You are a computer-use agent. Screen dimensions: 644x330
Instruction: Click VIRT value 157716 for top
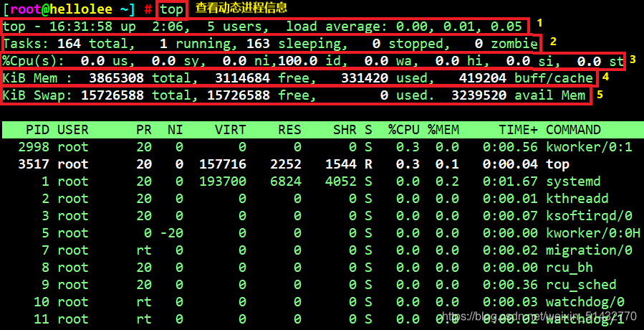pyautogui.click(x=223, y=164)
